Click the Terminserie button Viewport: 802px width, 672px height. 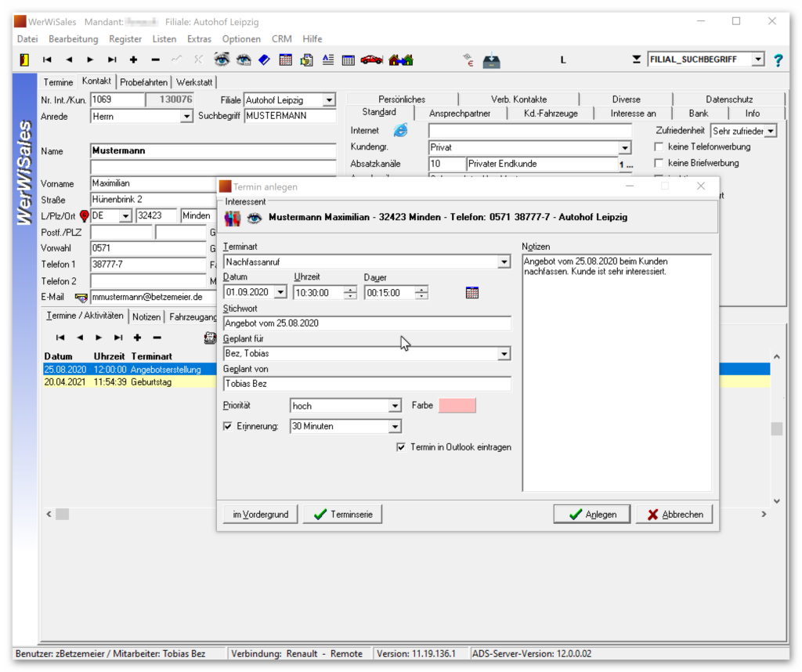point(342,515)
